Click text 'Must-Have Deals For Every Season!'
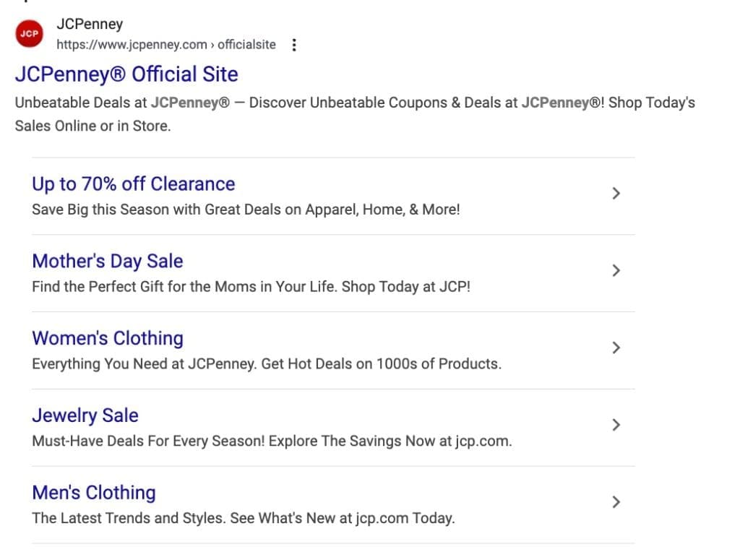Screen dimensions: 740x560 tap(149, 441)
